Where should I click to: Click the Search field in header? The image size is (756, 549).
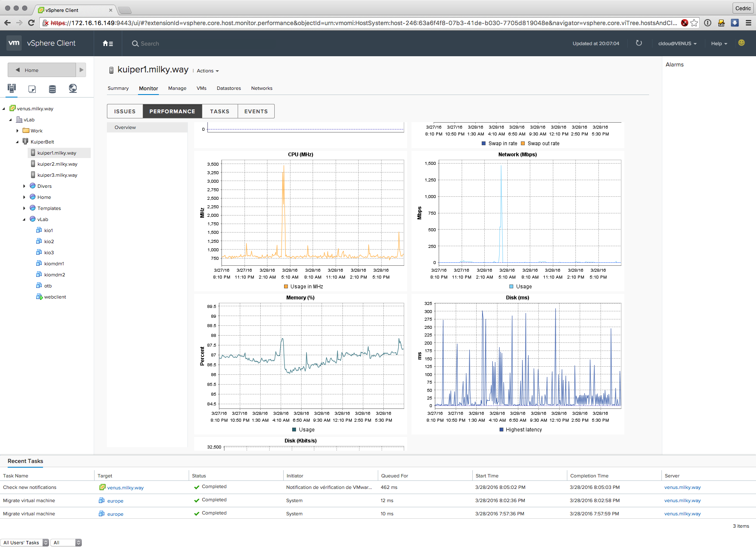tap(149, 43)
